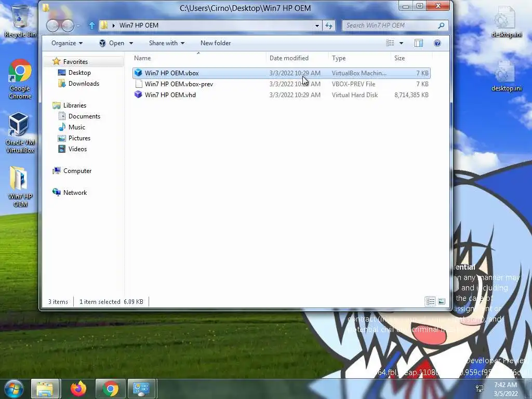Click the Explorer back navigation button
The image size is (532, 399).
(52, 25)
